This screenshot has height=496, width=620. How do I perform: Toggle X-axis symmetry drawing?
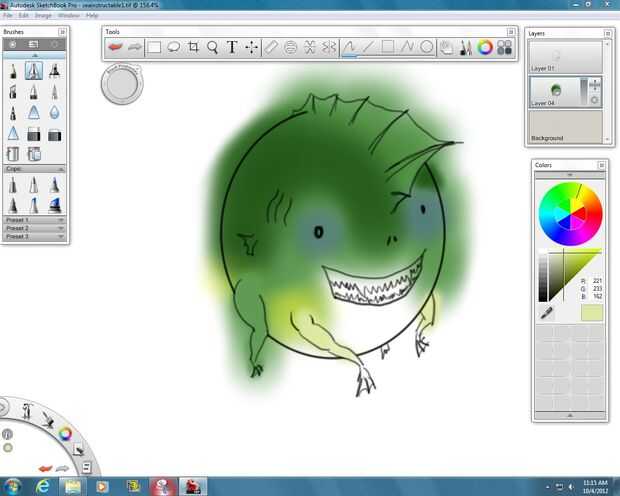pos(310,47)
